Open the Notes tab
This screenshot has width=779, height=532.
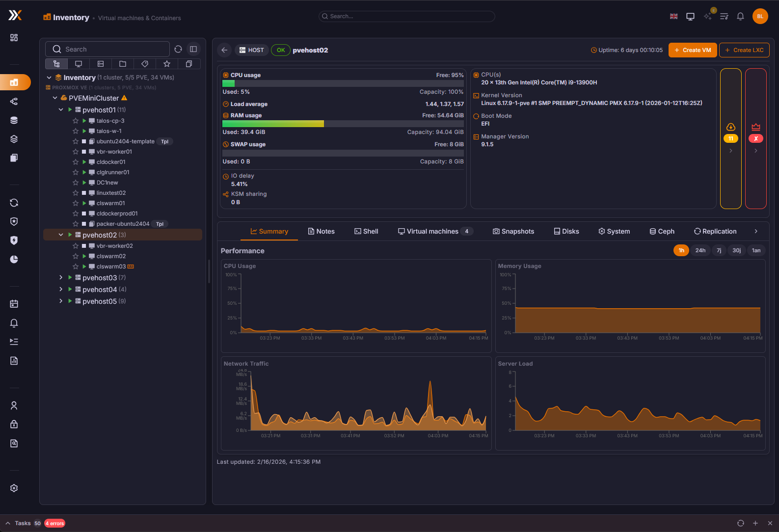[x=321, y=231]
